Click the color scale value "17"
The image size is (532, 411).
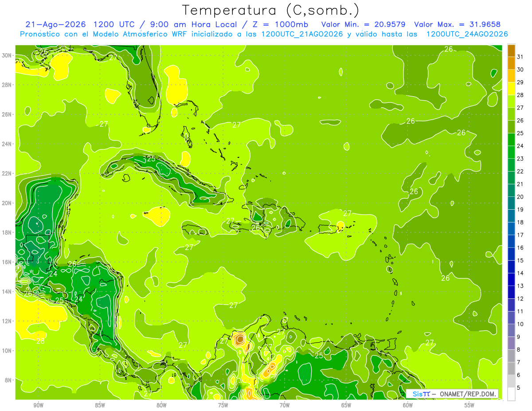click(520, 235)
